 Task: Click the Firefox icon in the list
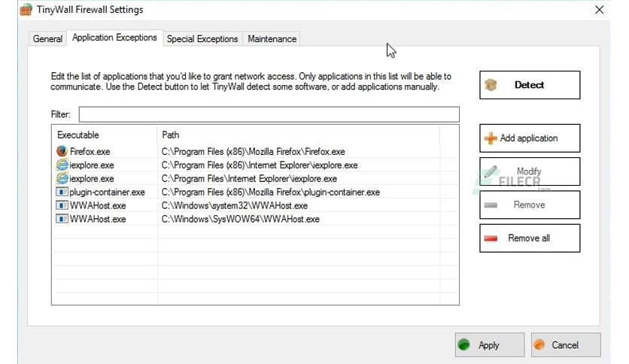(62, 151)
